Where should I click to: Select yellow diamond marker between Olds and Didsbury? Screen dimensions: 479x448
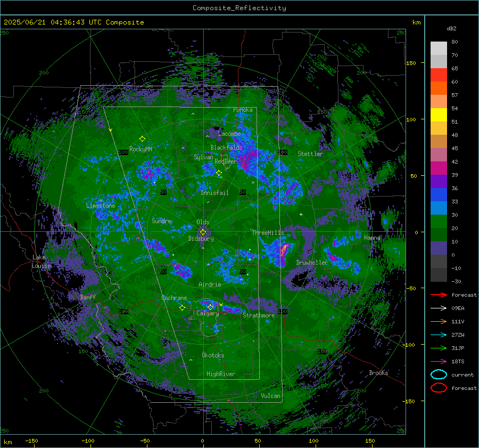[x=203, y=232]
